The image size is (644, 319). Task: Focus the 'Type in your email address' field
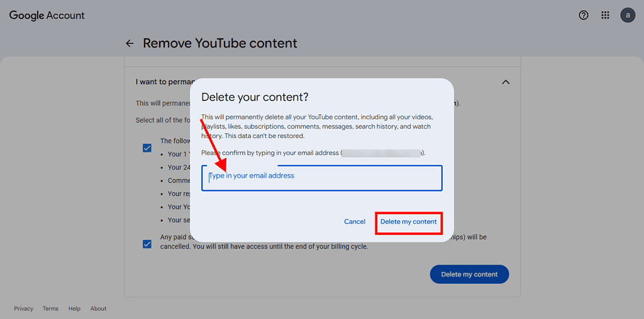click(321, 178)
